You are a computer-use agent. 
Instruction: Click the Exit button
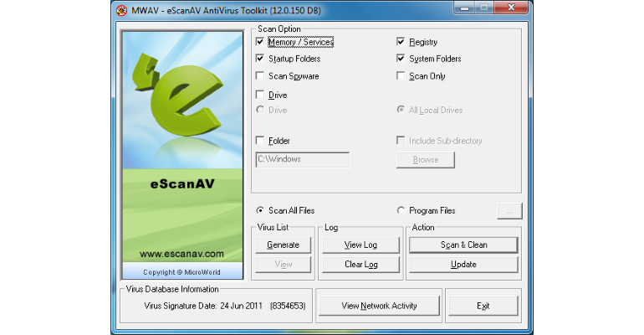tap(483, 306)
